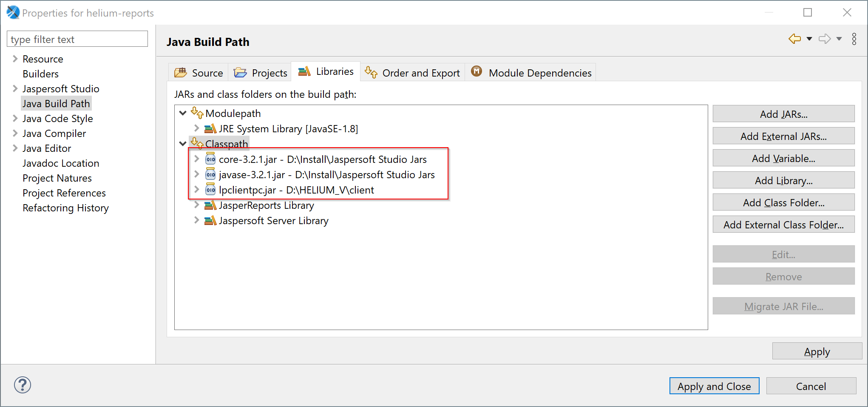Expand the javase-3.2.1.jar entry

pos(196,174)
